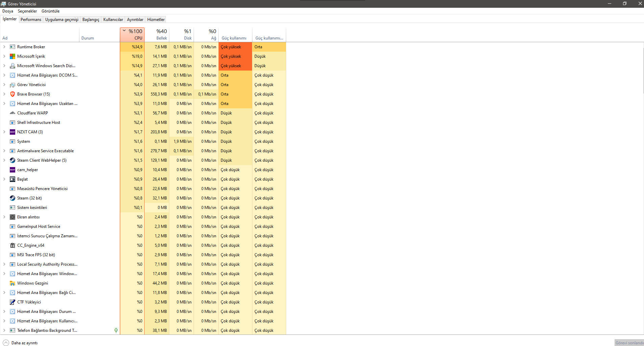Viewport: 644px width, 346px height.
Task: Expand the NZXT CAM (3) process group
Action: click(x=4, y=132)
